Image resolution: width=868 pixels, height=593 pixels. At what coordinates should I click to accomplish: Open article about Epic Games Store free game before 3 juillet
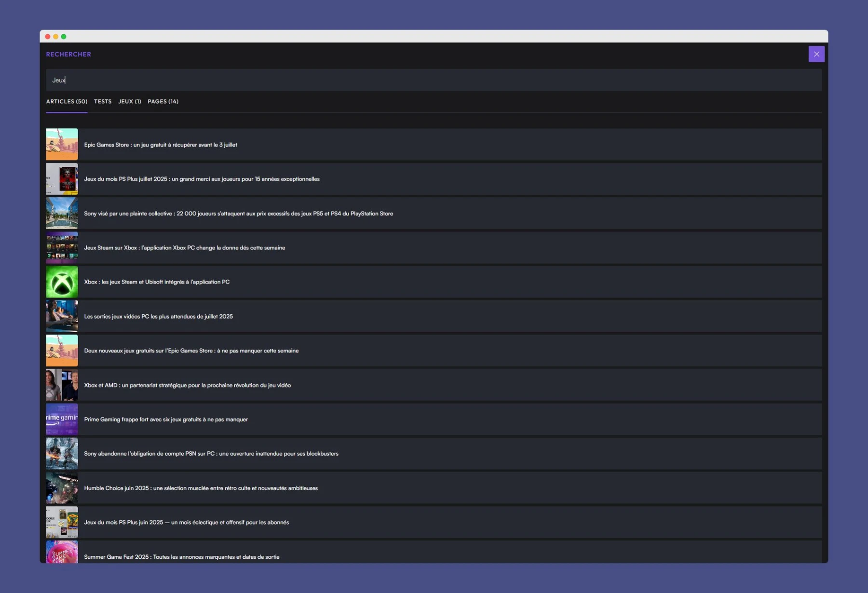click(161, 145)
